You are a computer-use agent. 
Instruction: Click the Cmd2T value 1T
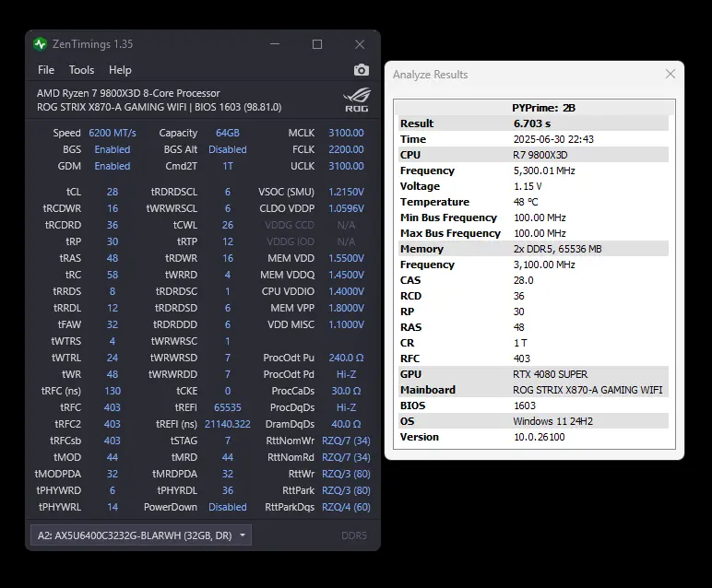[228, 166]
